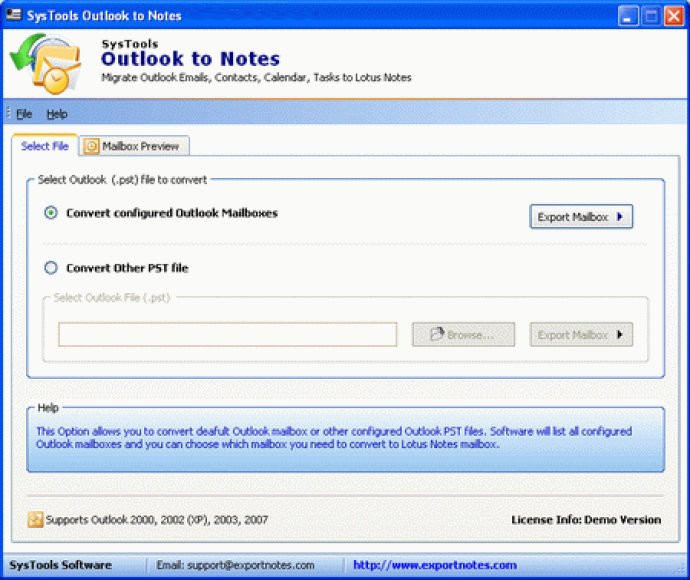Image resolution: width=690 pixels, height=580 pixels.
Task: Click the Outlook PST file path field
Action: click(228, 334)
